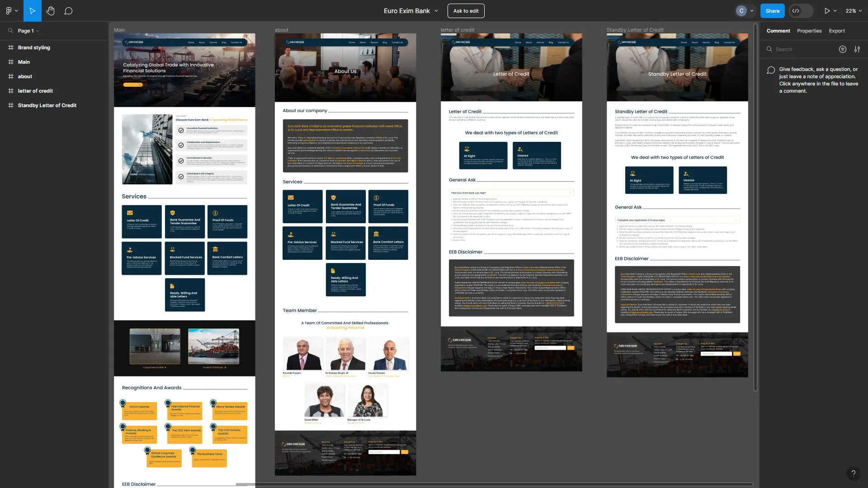Expand 'Complete your application' accordion

tap(677, 220)
